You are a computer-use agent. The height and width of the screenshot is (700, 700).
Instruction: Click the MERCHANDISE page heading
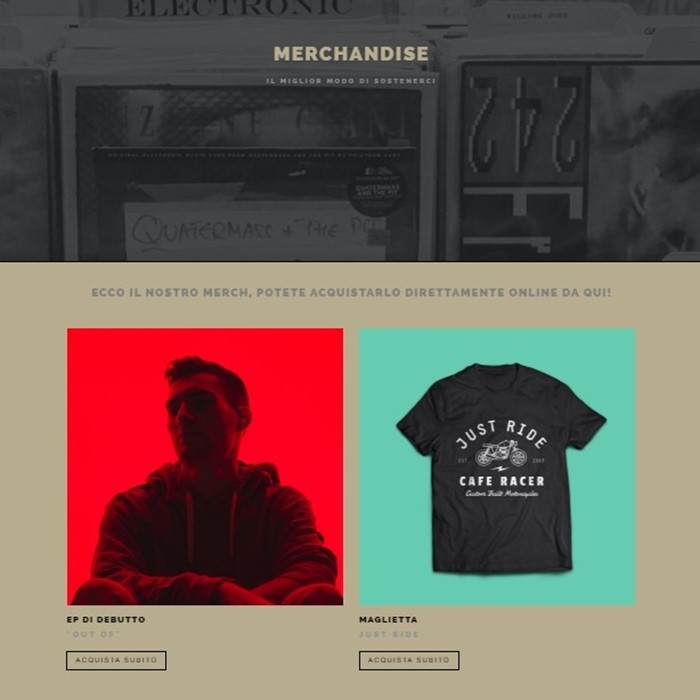(x=351, y=54)
